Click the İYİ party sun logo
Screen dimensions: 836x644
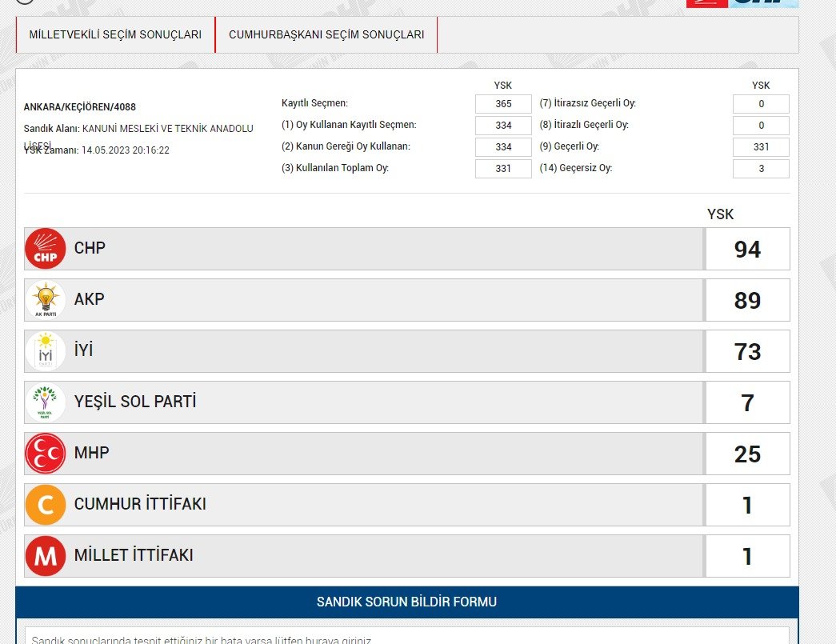point(46,350)
